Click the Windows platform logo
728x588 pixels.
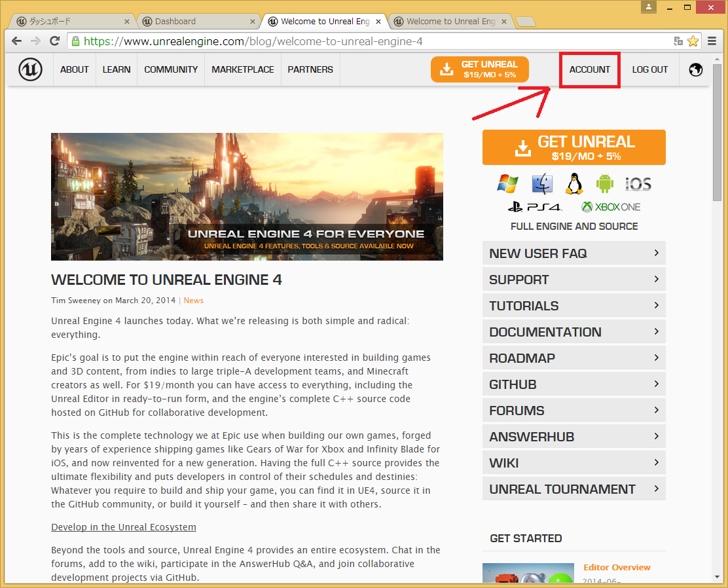coord(507,183)
